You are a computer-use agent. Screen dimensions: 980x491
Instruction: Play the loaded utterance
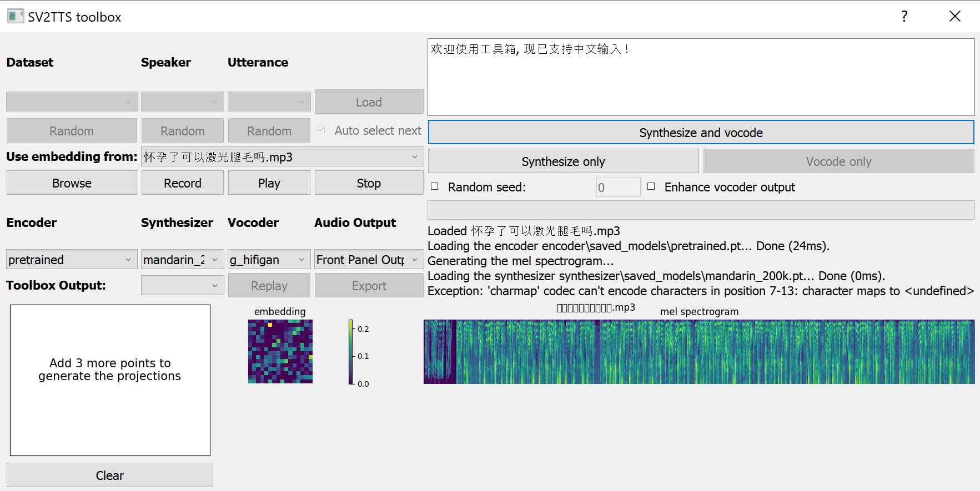click(269, 183)
